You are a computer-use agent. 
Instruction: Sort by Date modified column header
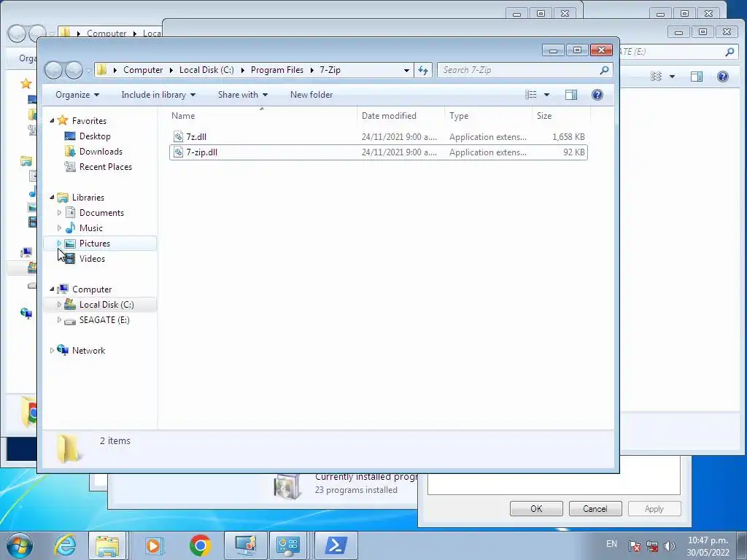click(x=400, y=116)
